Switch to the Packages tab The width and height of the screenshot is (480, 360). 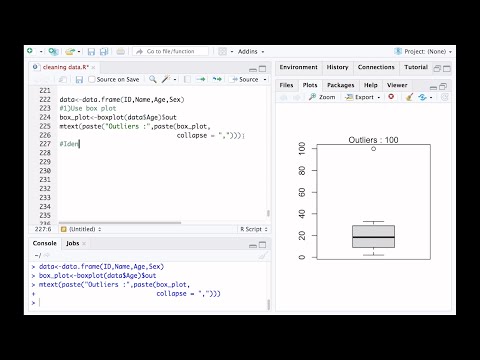(x=341, y=85)
